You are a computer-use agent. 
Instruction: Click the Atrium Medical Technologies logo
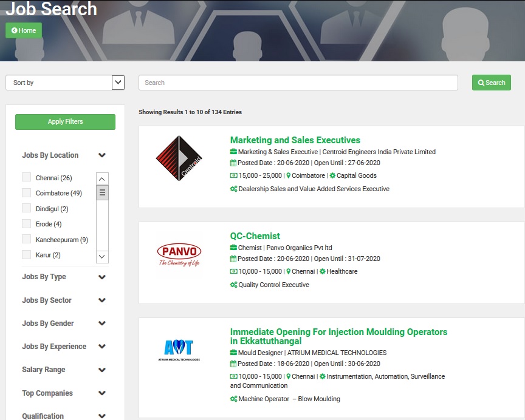click(x=179, y=350)
